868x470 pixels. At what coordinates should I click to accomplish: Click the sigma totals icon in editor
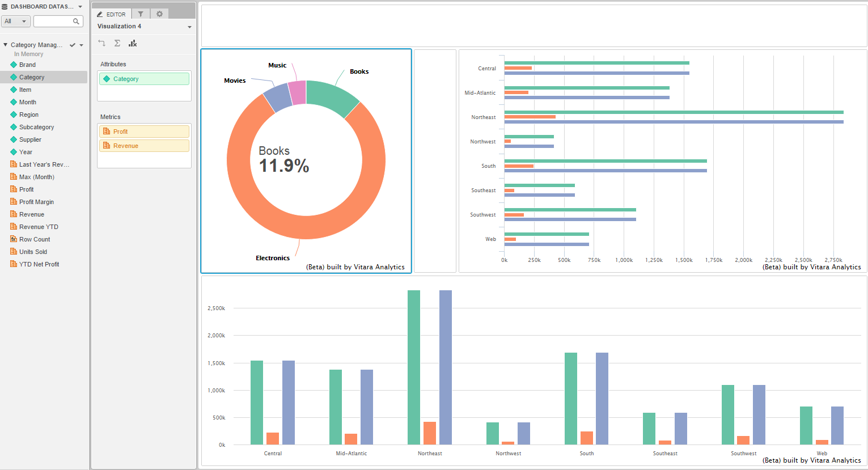tap(117, 43)
